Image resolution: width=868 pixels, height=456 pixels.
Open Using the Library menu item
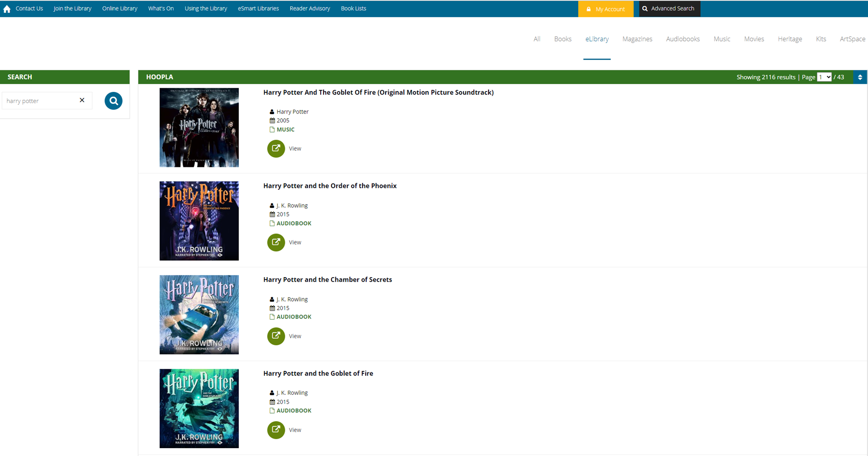tap(206, 8)
